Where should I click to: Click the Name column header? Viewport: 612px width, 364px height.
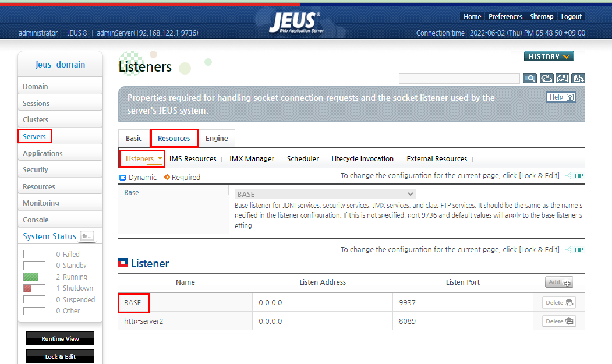point(185,282)
